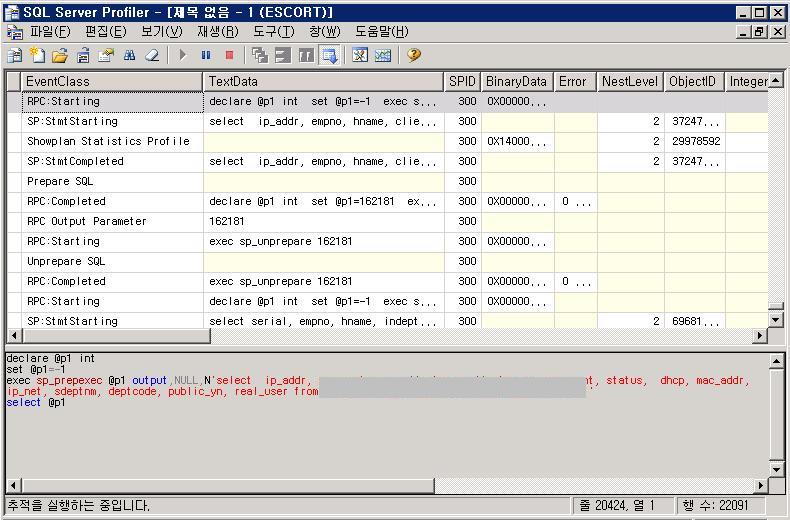Open the 도구(T) menu

[x=274, y=32]
